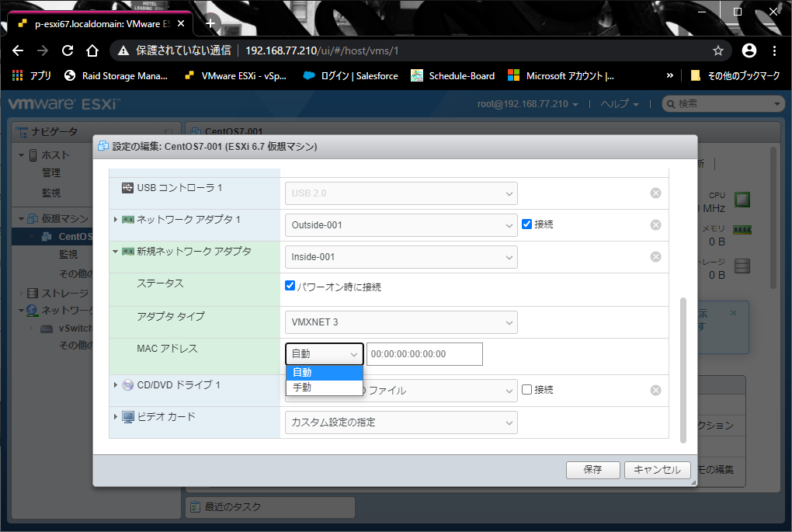Open Microsoft account bookmark
This screenshot has height=532, width=792.
tap(561, 76)
